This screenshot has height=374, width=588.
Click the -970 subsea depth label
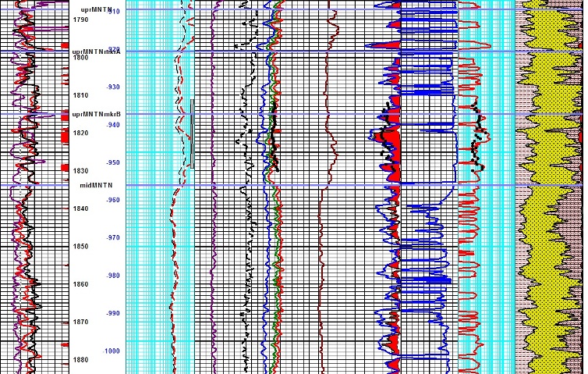[x=112, y=237]
